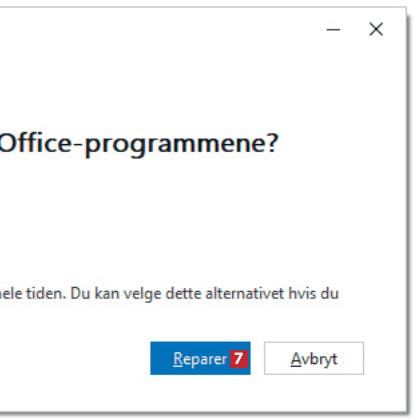416x420 pixels.
Task: Click the dialog's right edge border
Action: [x=407, y=210]
